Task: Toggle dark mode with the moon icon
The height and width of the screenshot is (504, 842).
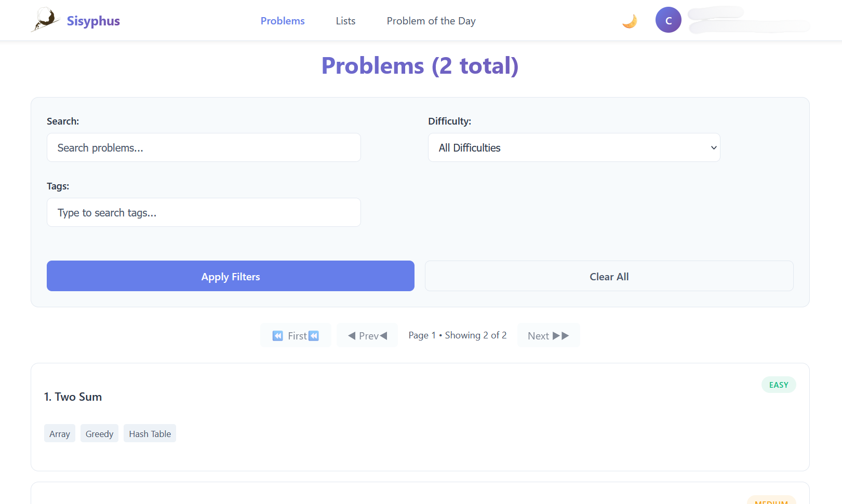Action: 629,21
